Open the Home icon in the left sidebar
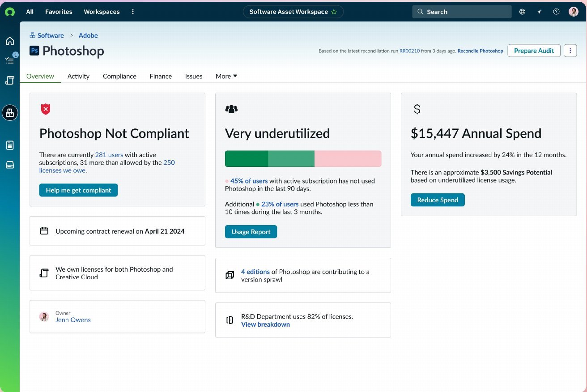 [x=10, y=41]
